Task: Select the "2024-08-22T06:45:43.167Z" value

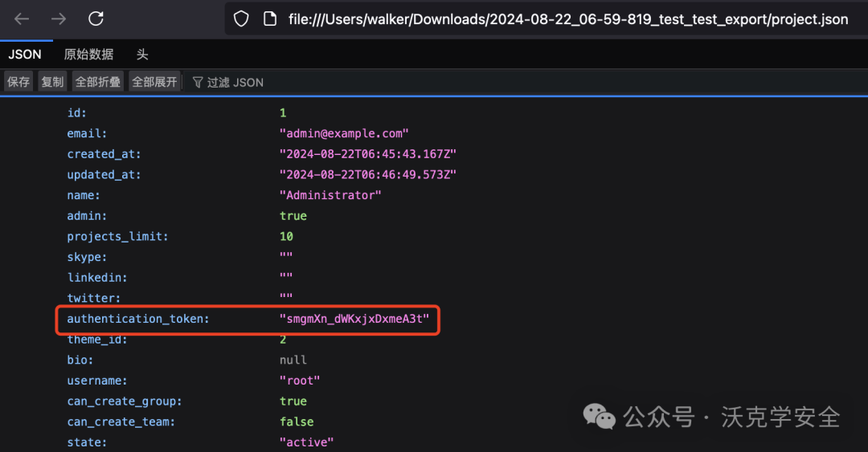Action: pos(367,154)
